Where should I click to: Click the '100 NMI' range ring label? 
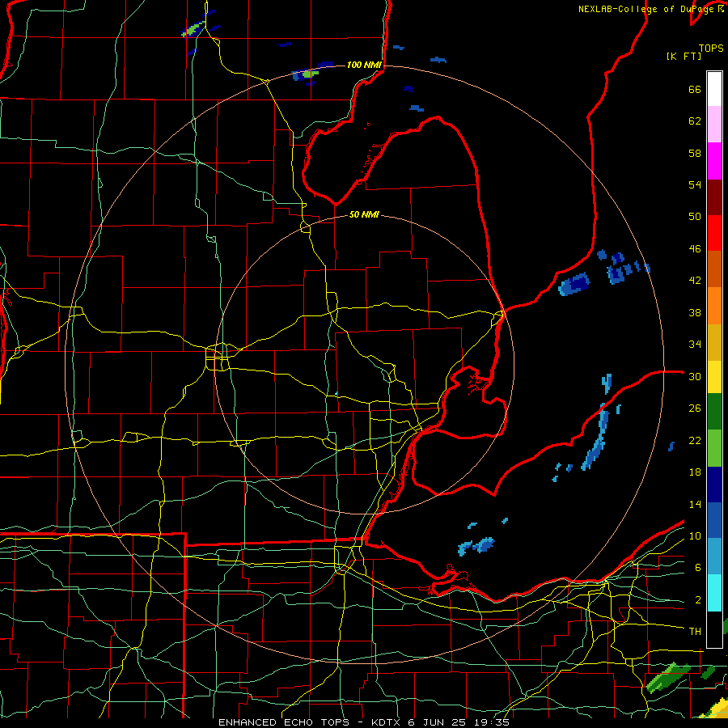pos(364,65)
